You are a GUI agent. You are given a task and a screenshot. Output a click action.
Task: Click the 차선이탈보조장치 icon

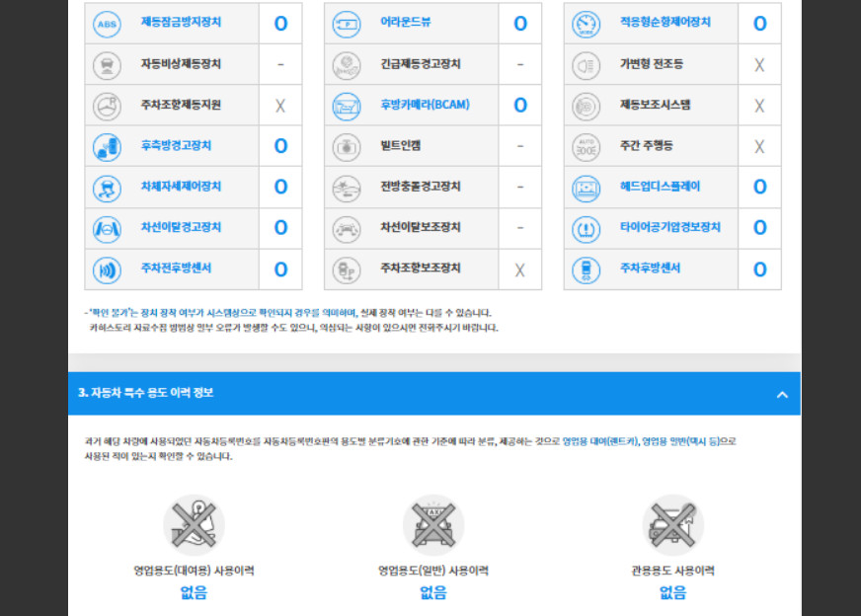click(x=347, y=228)
